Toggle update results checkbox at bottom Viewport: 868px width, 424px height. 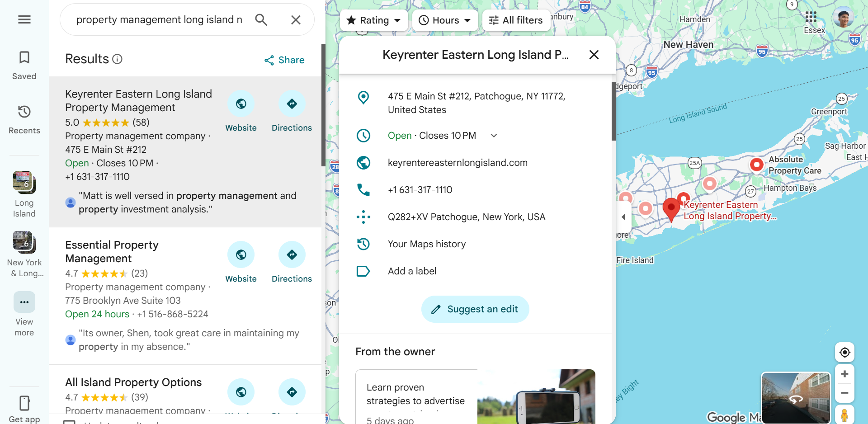coord(69,422)
